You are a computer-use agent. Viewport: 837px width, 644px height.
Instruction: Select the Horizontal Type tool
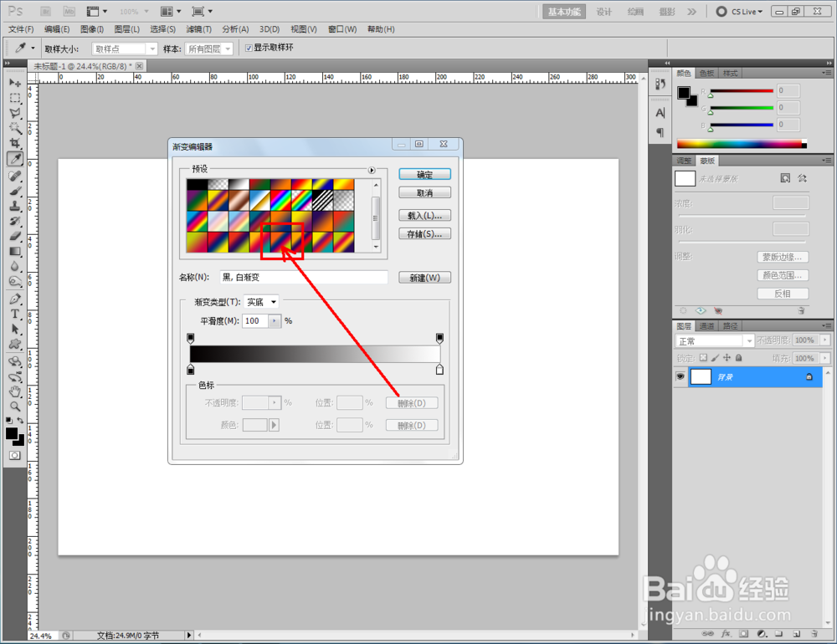pyautogui.click(x=15, y=314)
